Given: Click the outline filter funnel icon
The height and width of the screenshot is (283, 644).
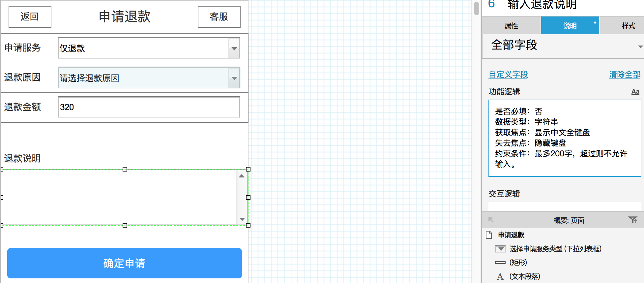Looking at the screenshot, I should 633,220.
